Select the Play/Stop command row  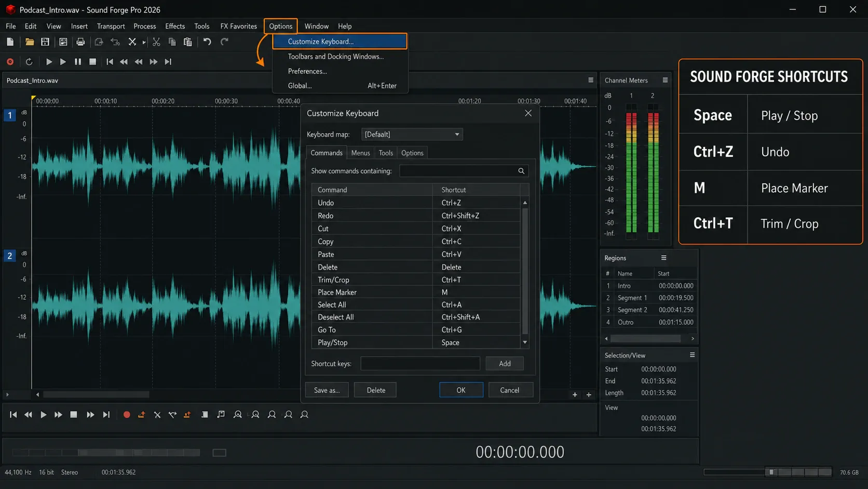click(416, 342)
